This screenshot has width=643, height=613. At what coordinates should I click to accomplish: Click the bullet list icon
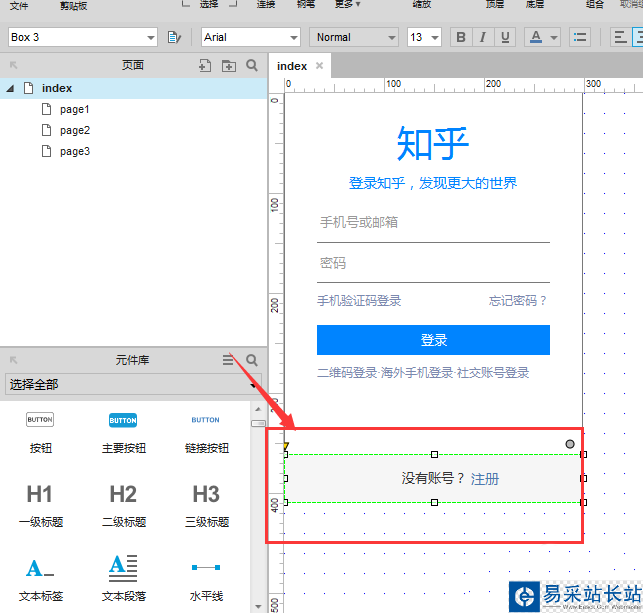[x=580, y=37]
